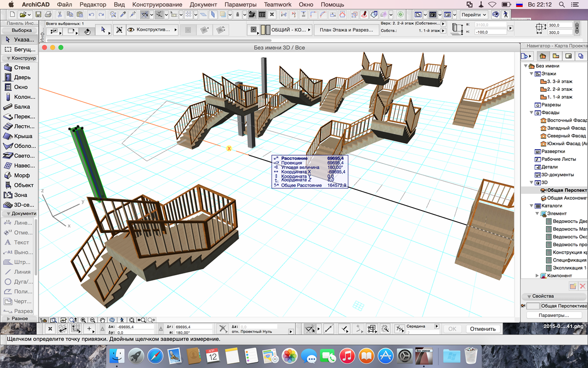
Task: Open the Конструирование menu
Action: [x=157, y=4]
